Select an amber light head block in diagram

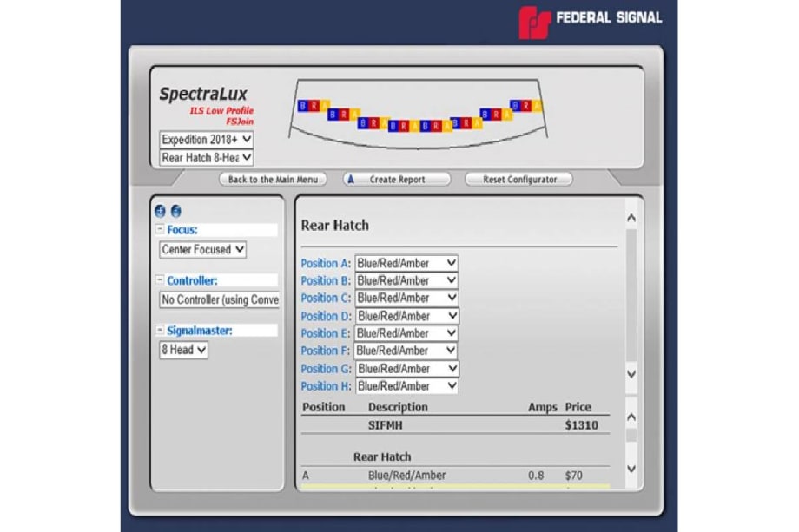pyautogui.click(x=323, y=106)
